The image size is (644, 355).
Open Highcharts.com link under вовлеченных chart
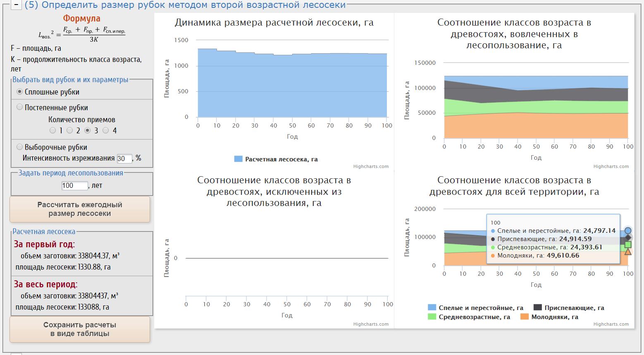[611, 167]
